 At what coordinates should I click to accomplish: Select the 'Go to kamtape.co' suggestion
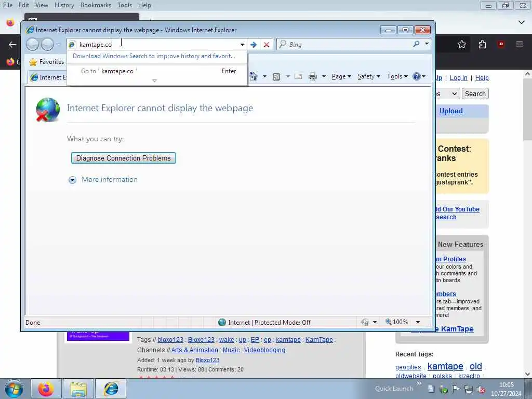157,71
